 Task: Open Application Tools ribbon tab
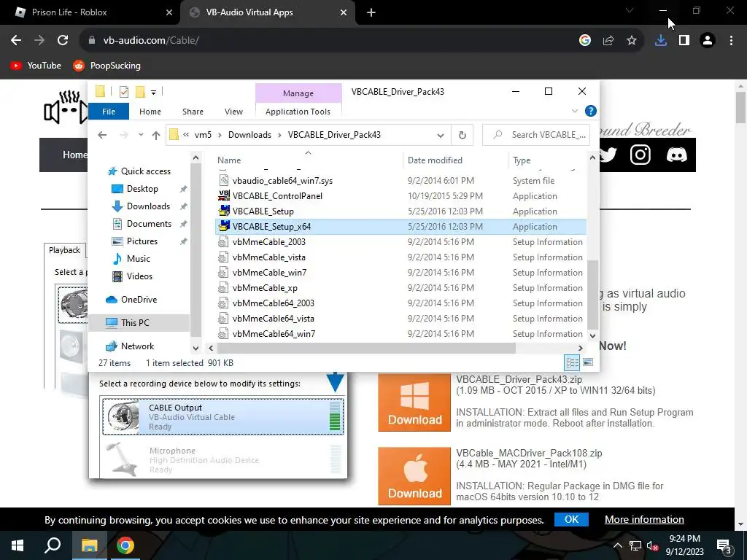tap(298, 112)
